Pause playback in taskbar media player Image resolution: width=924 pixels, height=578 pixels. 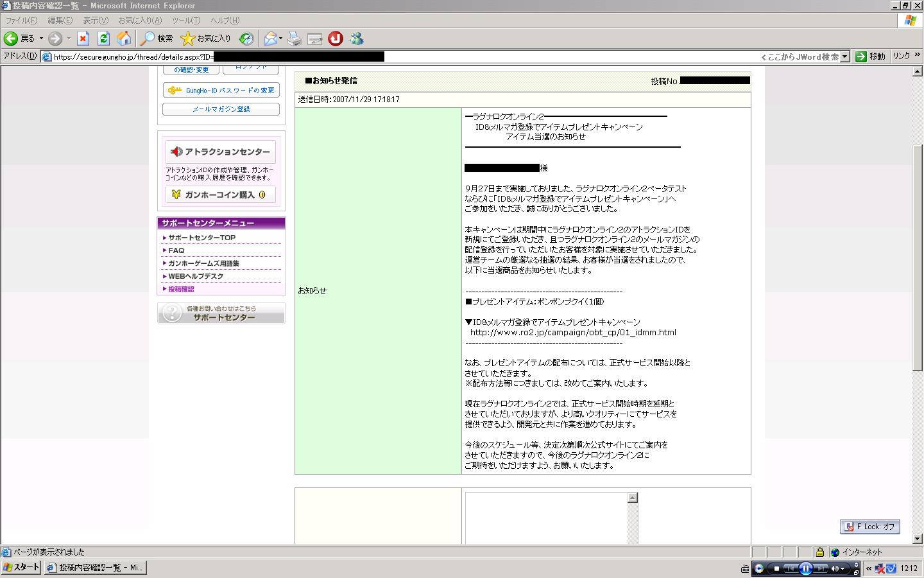pos(805,568)
